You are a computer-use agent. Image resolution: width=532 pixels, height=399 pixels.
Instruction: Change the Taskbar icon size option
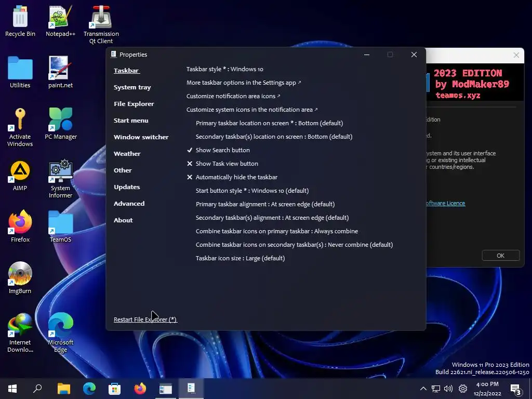pyautogui.click(x=240, y=258)
